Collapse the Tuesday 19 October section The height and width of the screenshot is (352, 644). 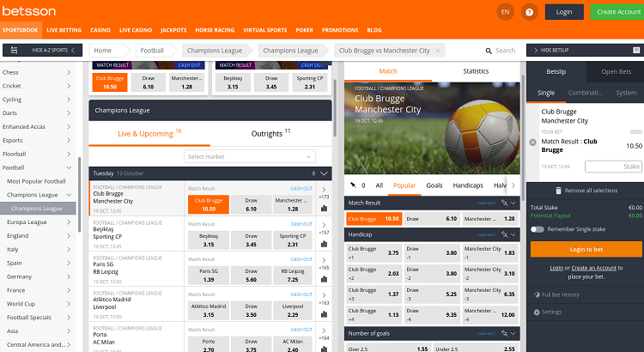(x=324, y=173)
